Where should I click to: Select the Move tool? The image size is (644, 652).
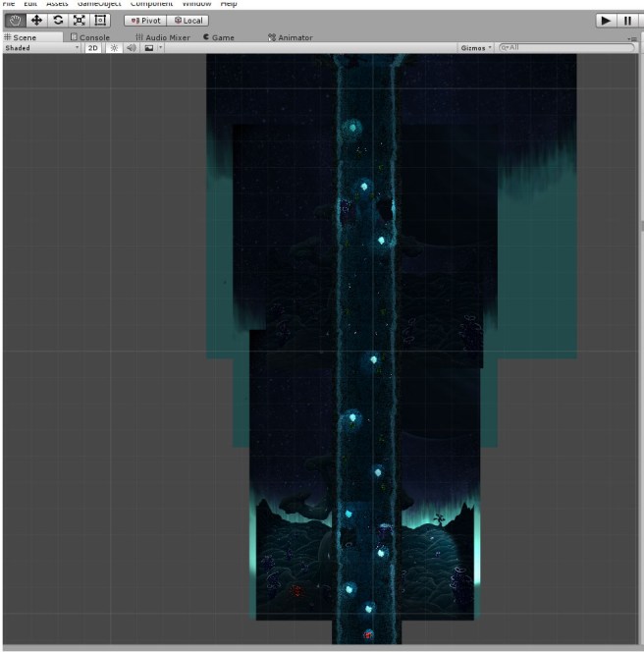tap(36, 20)
